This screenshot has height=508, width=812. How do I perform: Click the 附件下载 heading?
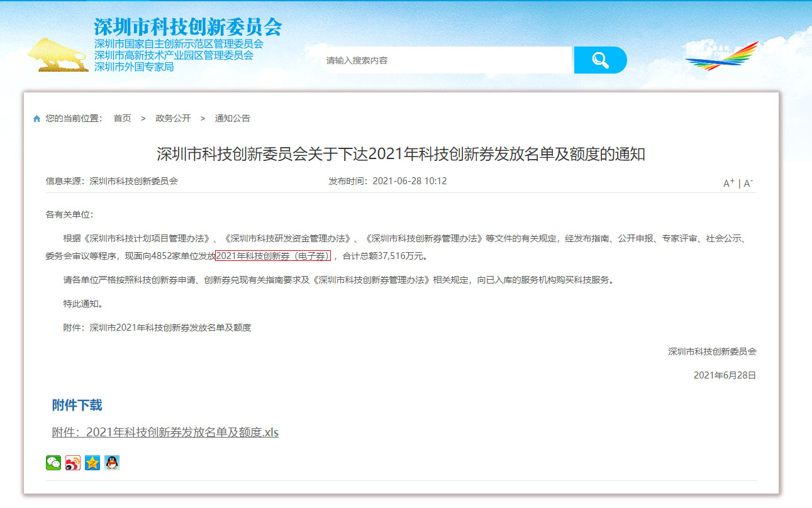tap(77, 405)
